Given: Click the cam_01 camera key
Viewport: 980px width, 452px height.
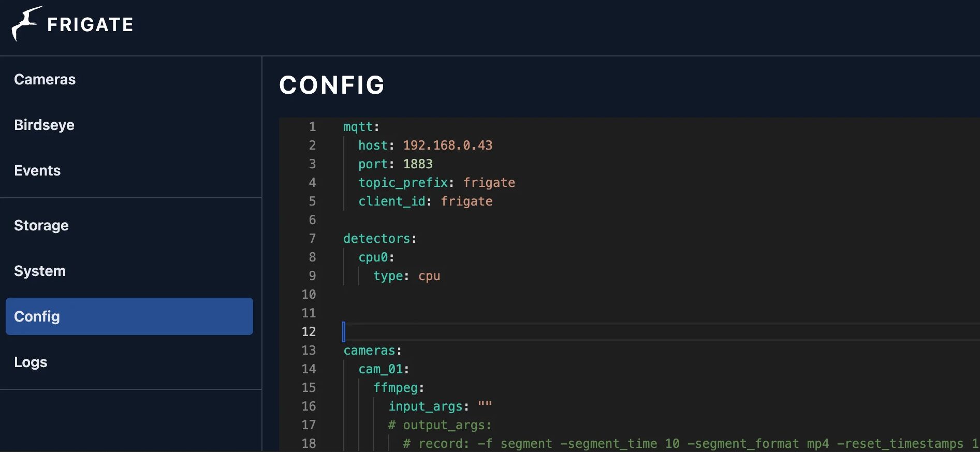Looking at the screenshot, I should click(x=381, y=369).
